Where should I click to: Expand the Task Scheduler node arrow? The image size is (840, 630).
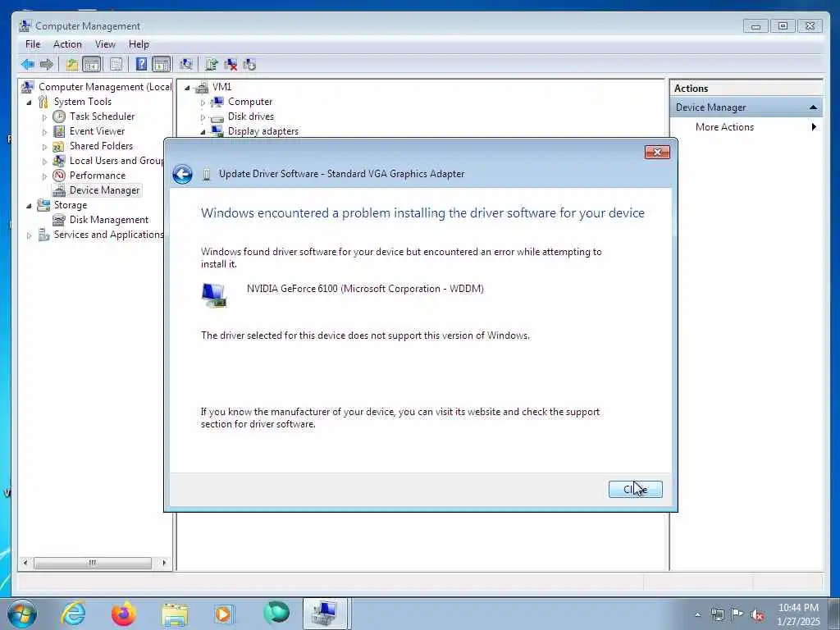[x=44, y=116]
